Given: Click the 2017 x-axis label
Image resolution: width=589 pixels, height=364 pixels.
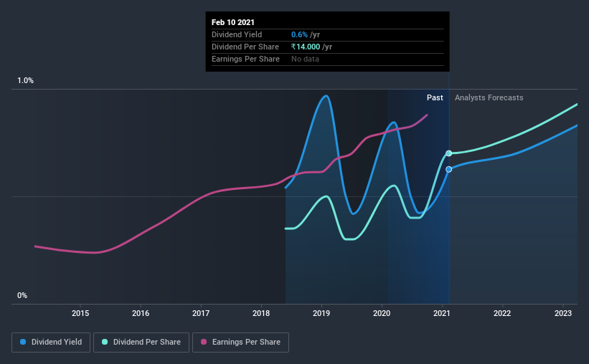Looking at the screenshot, I should (201, 313).
